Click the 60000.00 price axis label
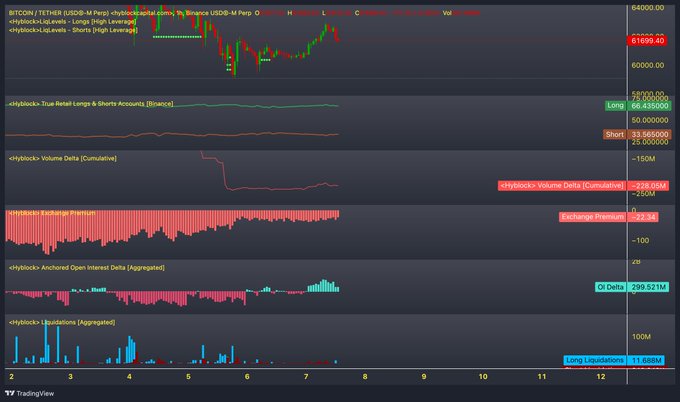Viewport: 680px width, 402px height. [x=647, y=65]
